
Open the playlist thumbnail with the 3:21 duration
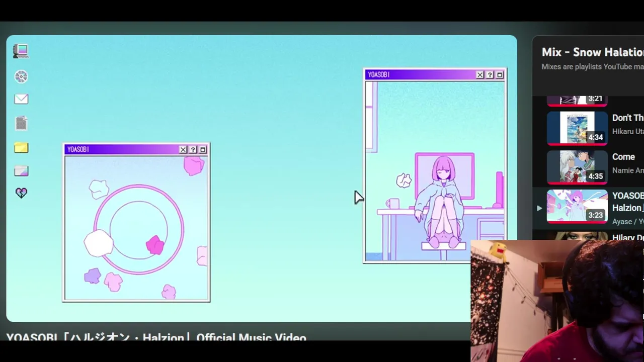(577, 101)
